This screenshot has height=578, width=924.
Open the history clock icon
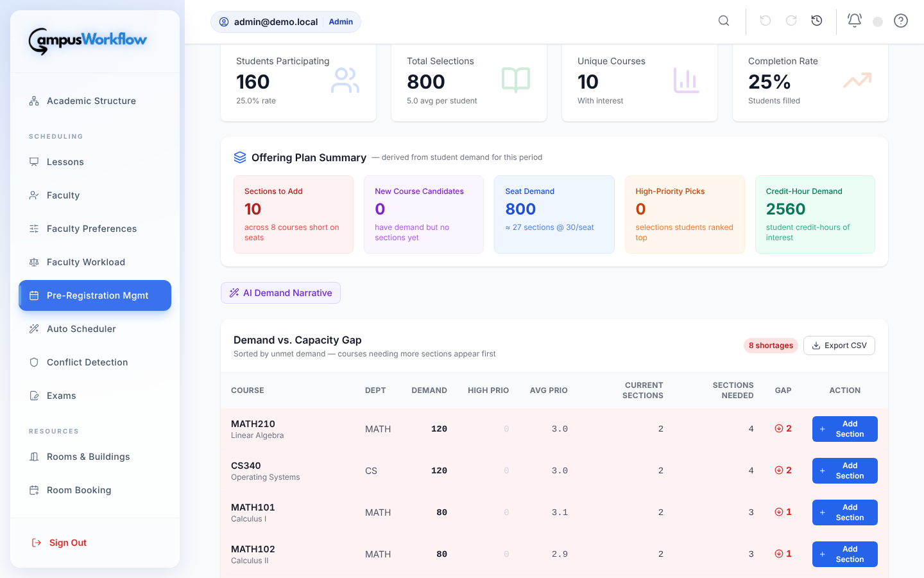click(817, 21)
